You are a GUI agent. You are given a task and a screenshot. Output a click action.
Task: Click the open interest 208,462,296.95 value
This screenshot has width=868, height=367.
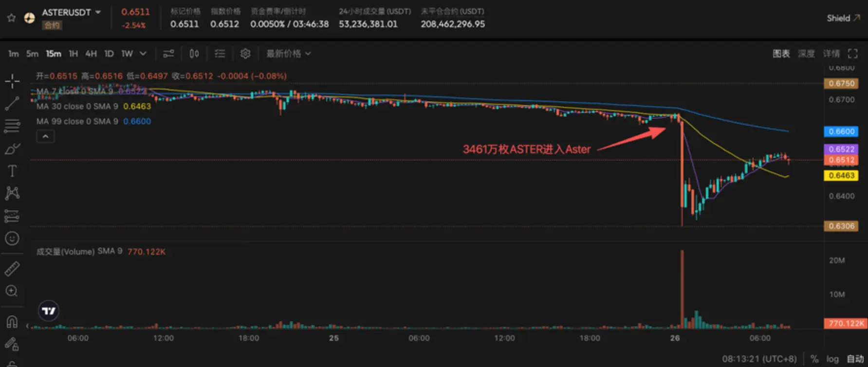pyautogui.click(x=453, y=24)
